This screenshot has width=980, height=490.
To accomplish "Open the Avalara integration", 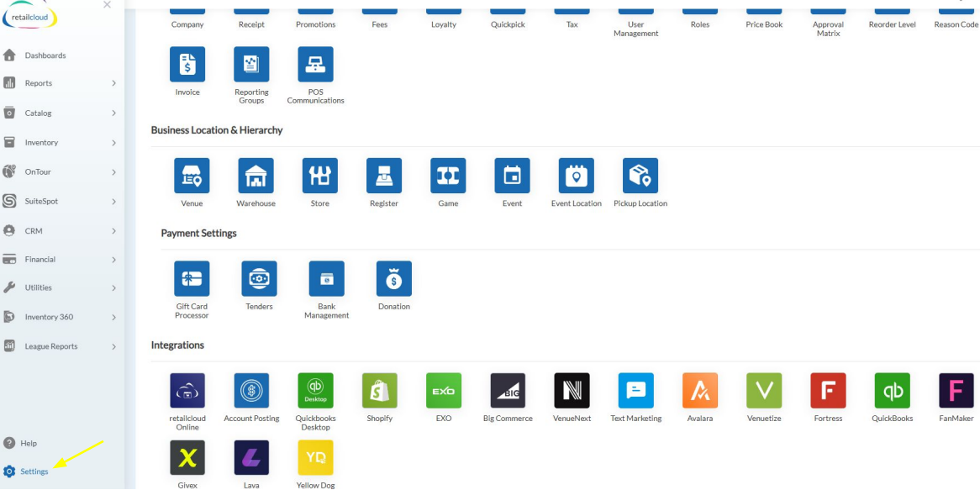I will point(700,391).
